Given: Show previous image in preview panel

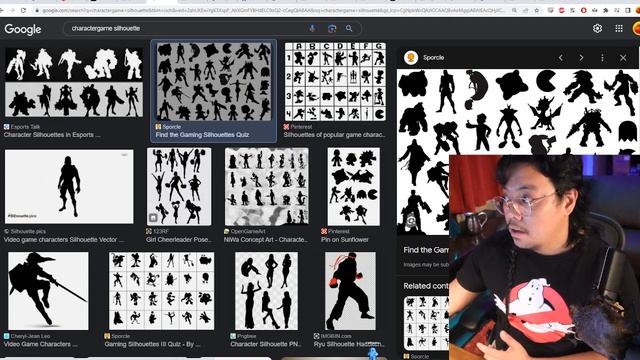Looking at the screenshot, I should pos(561,58).
